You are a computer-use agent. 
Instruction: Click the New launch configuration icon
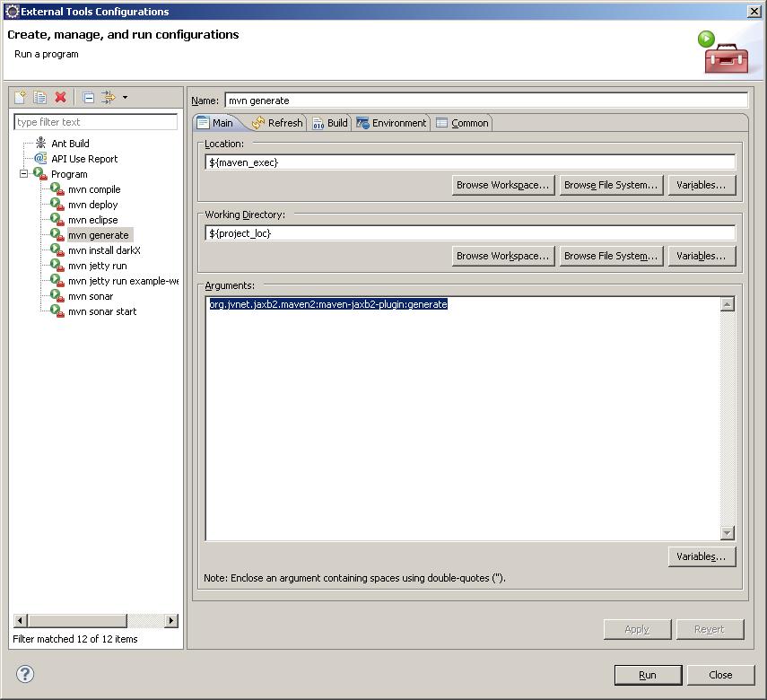click(20, 97)
